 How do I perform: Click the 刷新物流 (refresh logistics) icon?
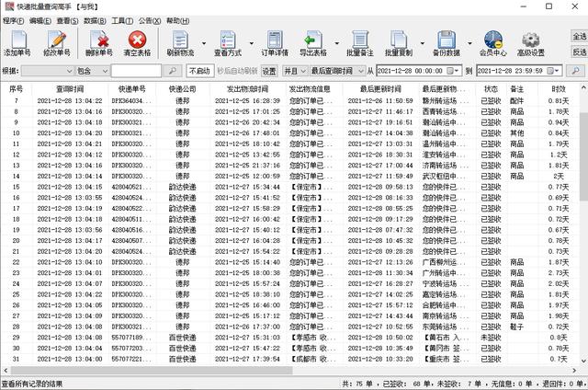(180, 41)
